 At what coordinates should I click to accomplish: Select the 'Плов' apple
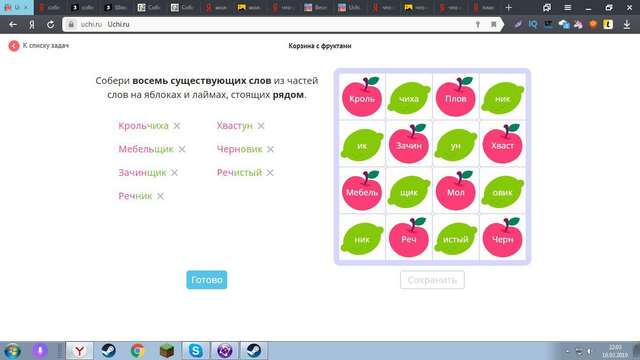(456, 97)
